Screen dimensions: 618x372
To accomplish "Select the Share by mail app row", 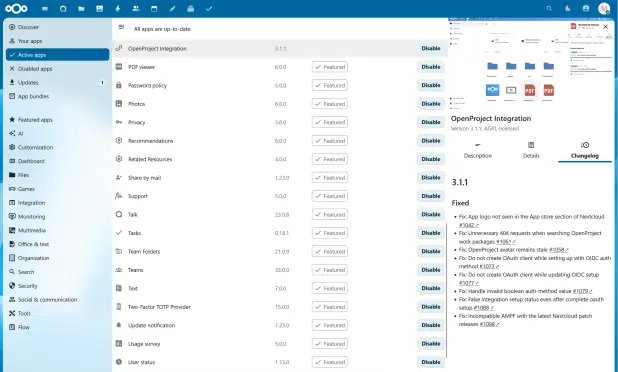I will pos(280,178).
